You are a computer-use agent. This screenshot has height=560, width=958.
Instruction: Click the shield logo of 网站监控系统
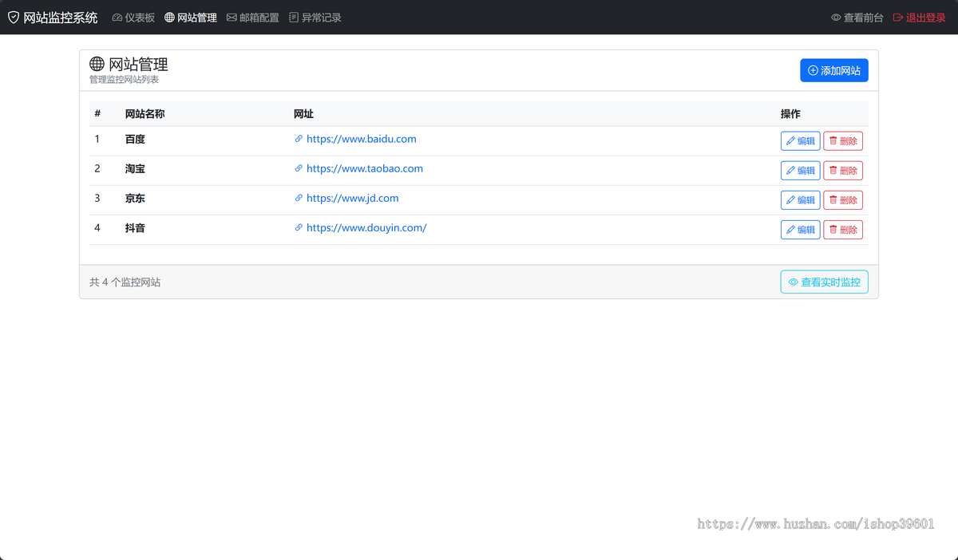pyautogui.click(x=14, y=18)
